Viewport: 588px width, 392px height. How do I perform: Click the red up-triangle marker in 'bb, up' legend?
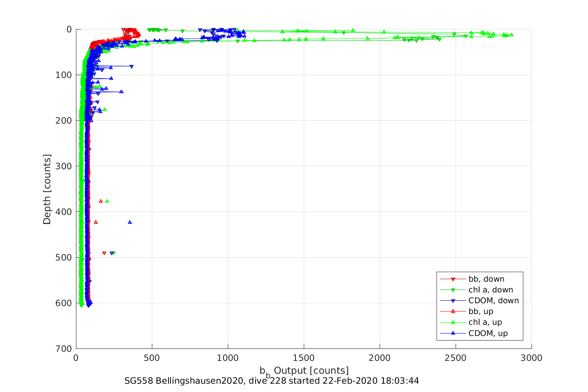453,312
